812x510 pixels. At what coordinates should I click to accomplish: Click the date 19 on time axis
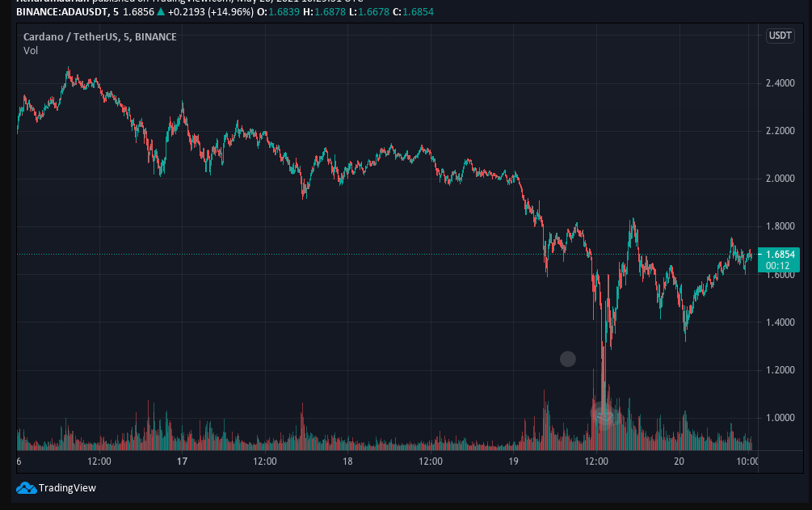coord(513,462)
